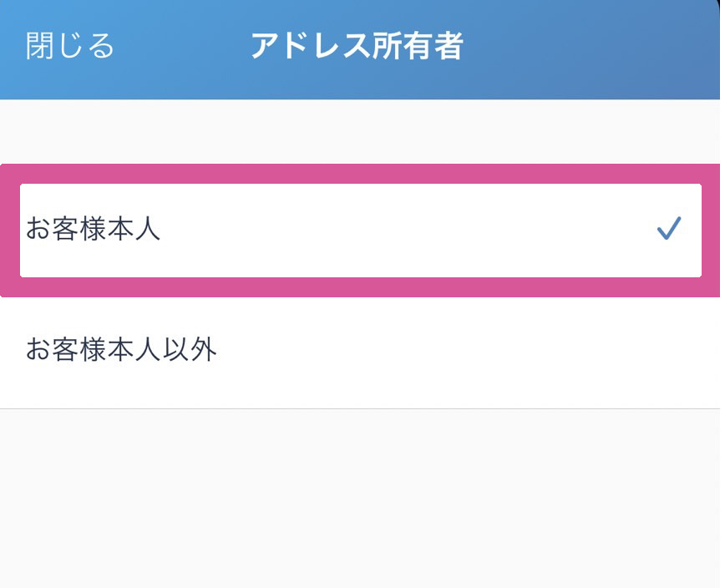The image size is (725, 588).
Task: Click the divider line under お客様本人以外
Action: coord(360,408)
